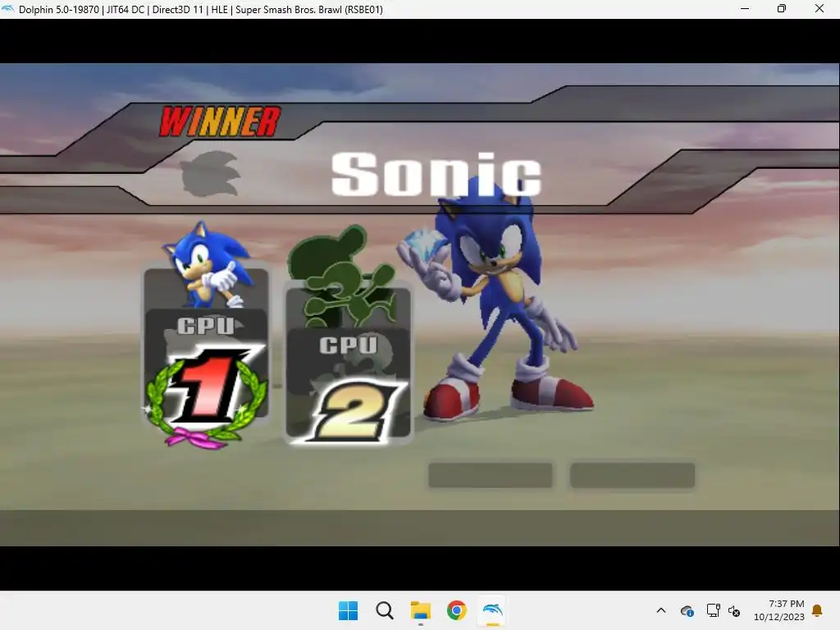840x630 pixels.
Task: Click the Dolphin logo in the title bar
Action: tap(8, 8)
